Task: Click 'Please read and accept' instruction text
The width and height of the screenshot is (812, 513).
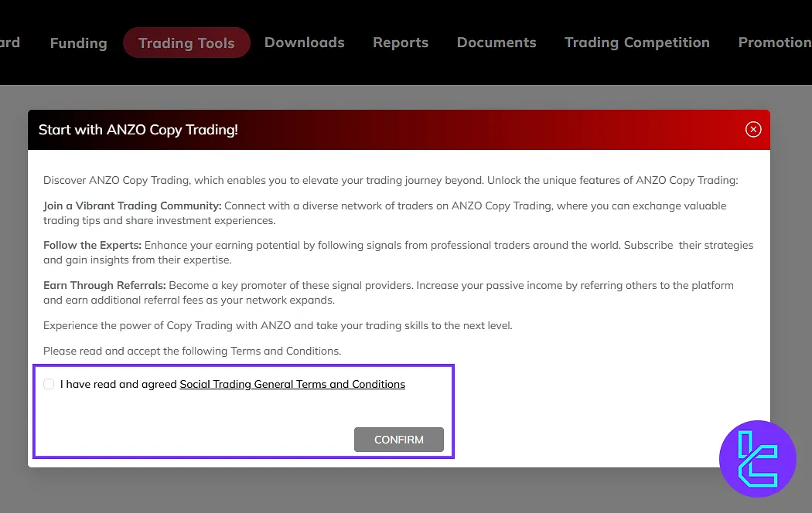Action: click(192, 351)
